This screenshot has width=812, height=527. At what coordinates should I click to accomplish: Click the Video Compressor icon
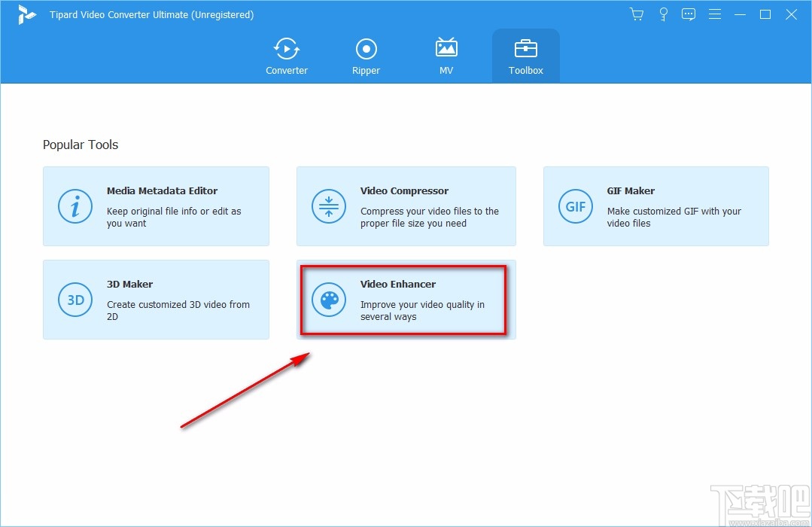point(329,206)
